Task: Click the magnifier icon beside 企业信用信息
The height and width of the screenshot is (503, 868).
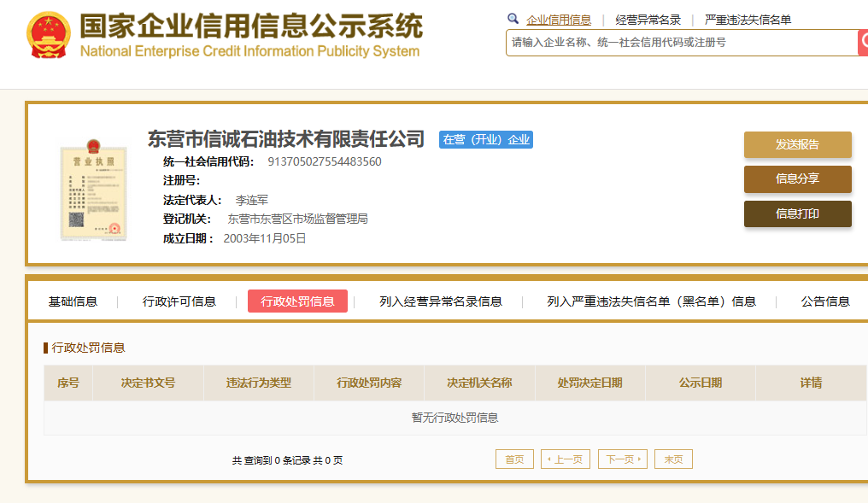Action: [513, 19]
